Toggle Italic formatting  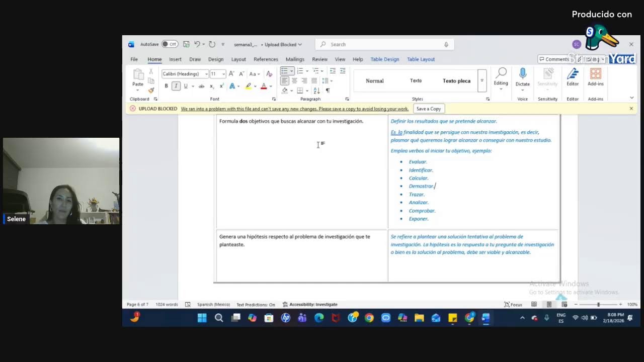click(x=176, y=86)
